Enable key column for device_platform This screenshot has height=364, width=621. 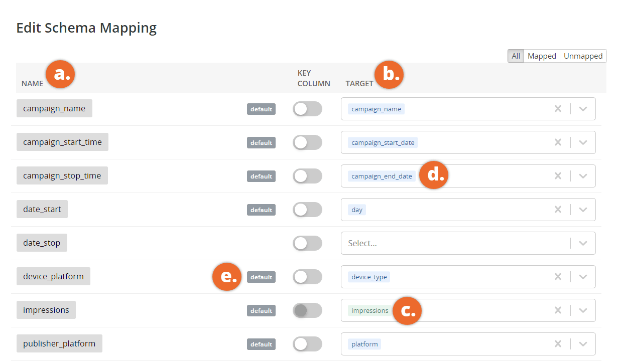307,276
